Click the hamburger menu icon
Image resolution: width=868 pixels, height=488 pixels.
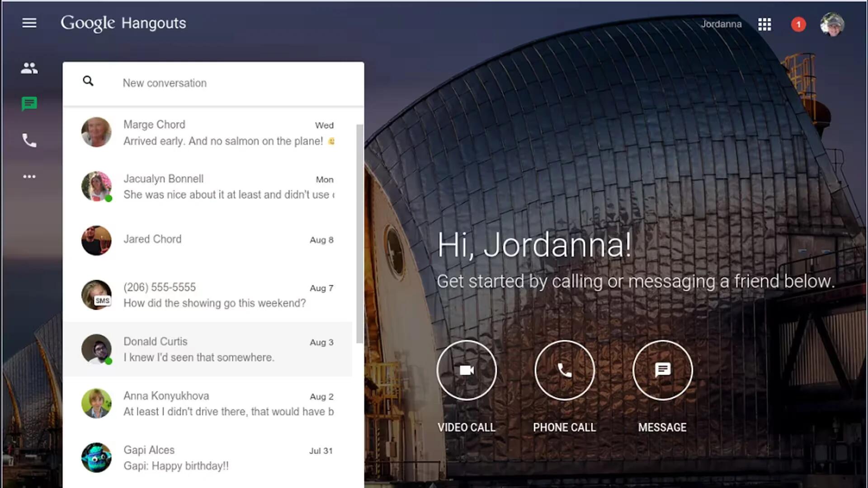pyautogui.click(x=29, y=23)
